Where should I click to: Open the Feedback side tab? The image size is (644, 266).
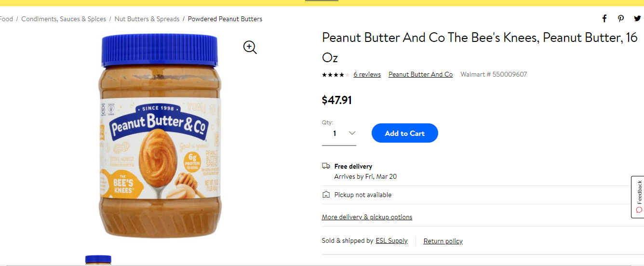(x=638, y=197)
